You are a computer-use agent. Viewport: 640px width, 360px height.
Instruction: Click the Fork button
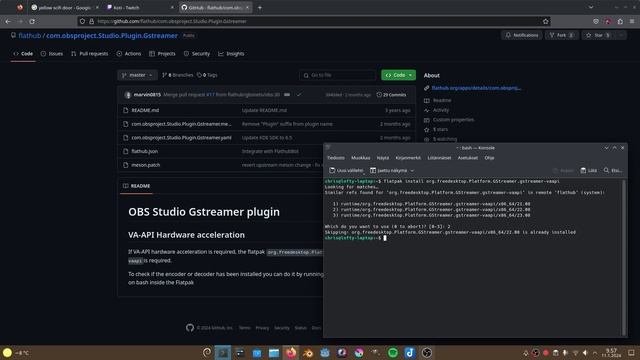(562, 36)
